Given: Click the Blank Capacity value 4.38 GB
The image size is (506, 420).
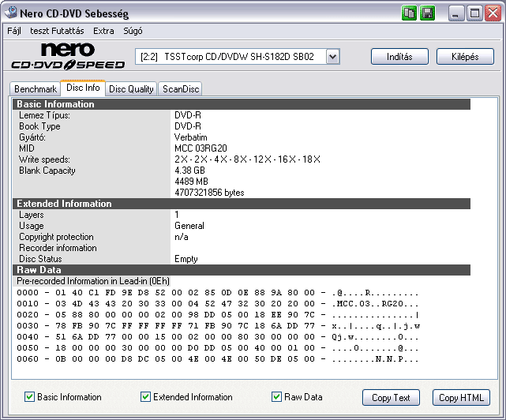Looking at the screenshot, I should (189, 171).
